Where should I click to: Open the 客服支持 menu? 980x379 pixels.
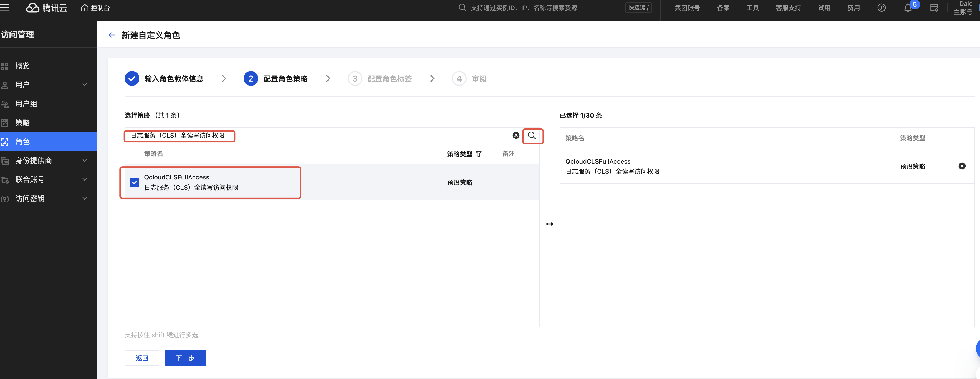click(x=788, y=8)
